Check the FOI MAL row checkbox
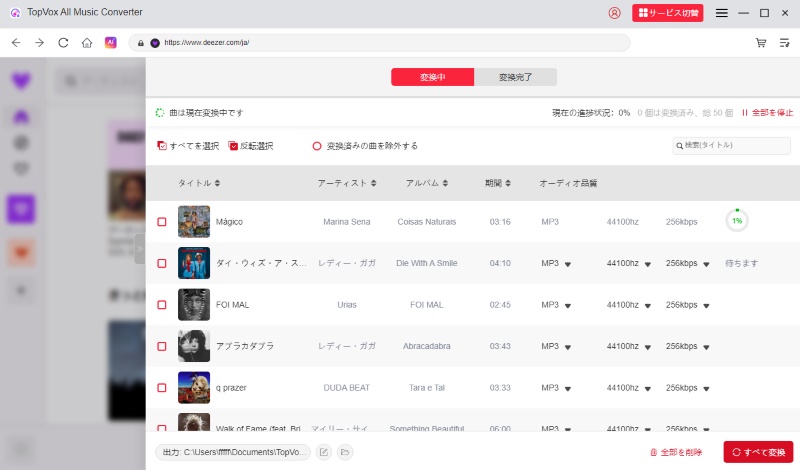Screen dimensions: 800x470 click(x=162, y=305)
